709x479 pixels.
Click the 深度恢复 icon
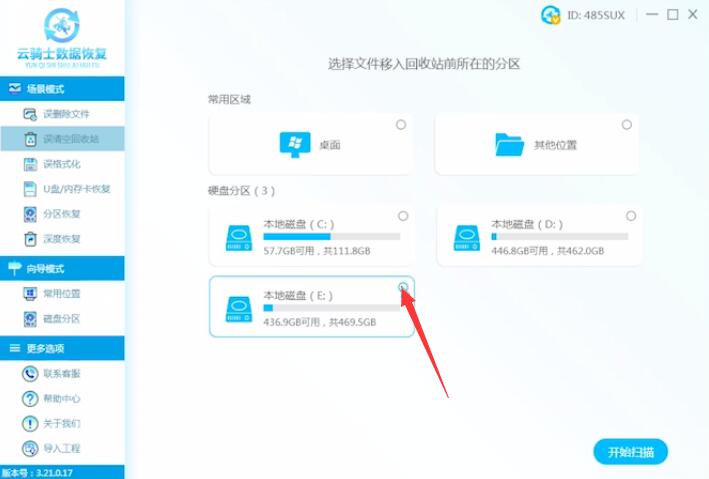[30, 239]
